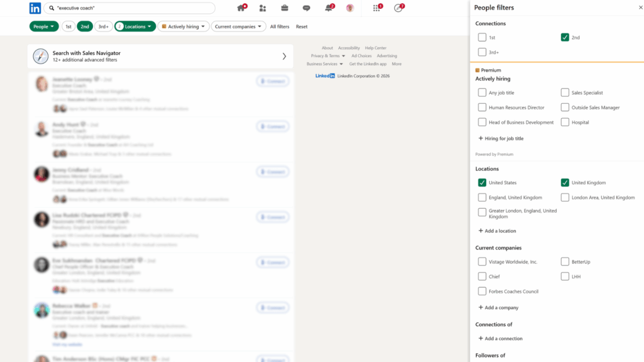Screen dimensions: 644x362
Task: Open the For Business apps grid icon
Action: click(x=377, y=8)
